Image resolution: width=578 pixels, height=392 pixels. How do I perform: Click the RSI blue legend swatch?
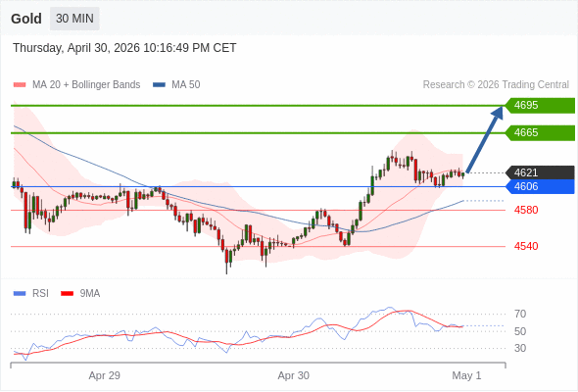pyautogui.click(x=20, y=294)
